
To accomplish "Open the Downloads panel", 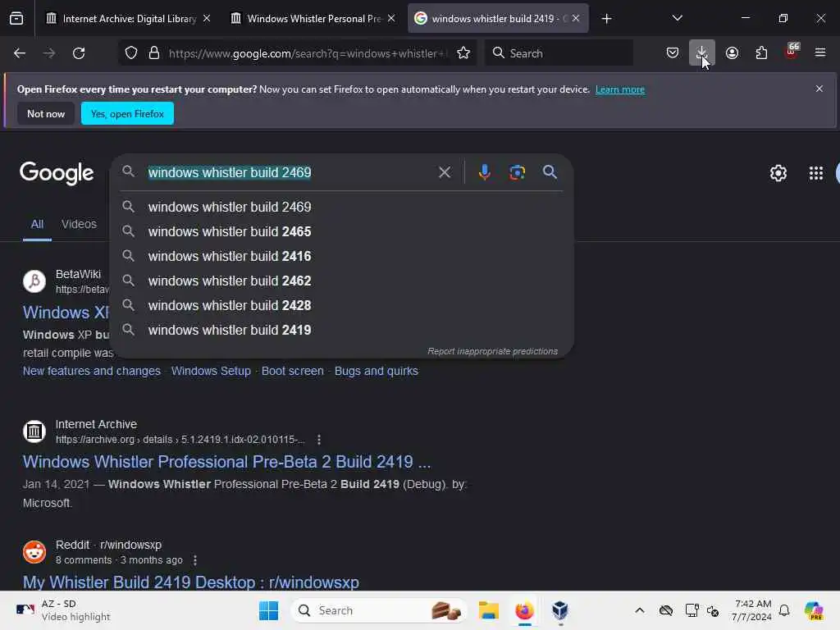I will click(x=702, y=53).
